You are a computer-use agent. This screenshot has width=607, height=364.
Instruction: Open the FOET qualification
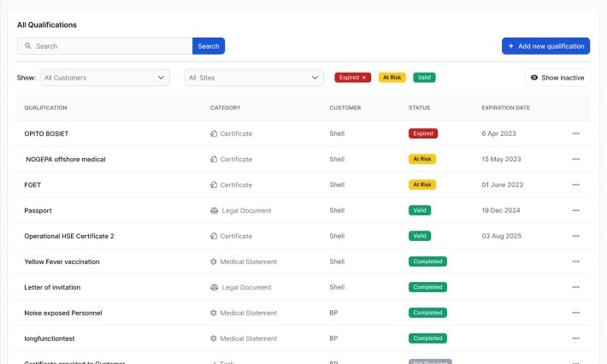click(x=32, y=185)
